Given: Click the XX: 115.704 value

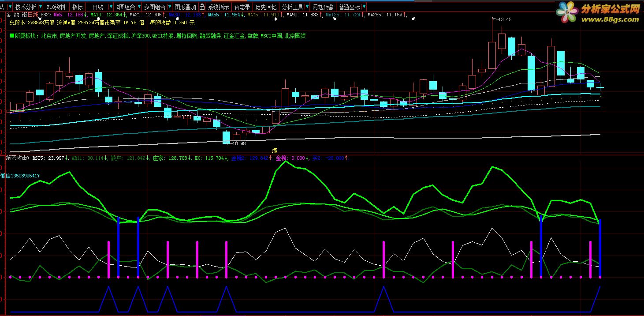Looking at the screenshot, I should point(209,158).
